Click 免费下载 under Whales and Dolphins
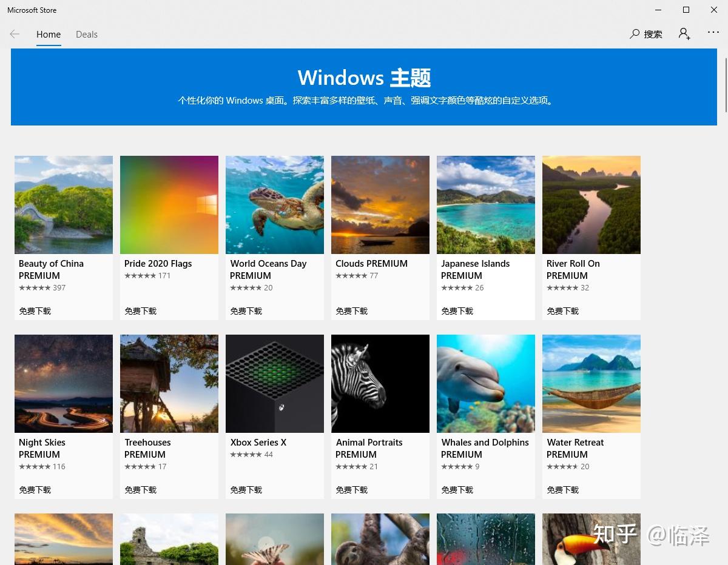The image size is (728, 565). 457,490
